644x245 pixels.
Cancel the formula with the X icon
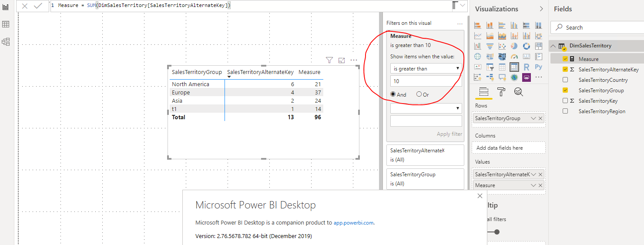coord(25,6)
